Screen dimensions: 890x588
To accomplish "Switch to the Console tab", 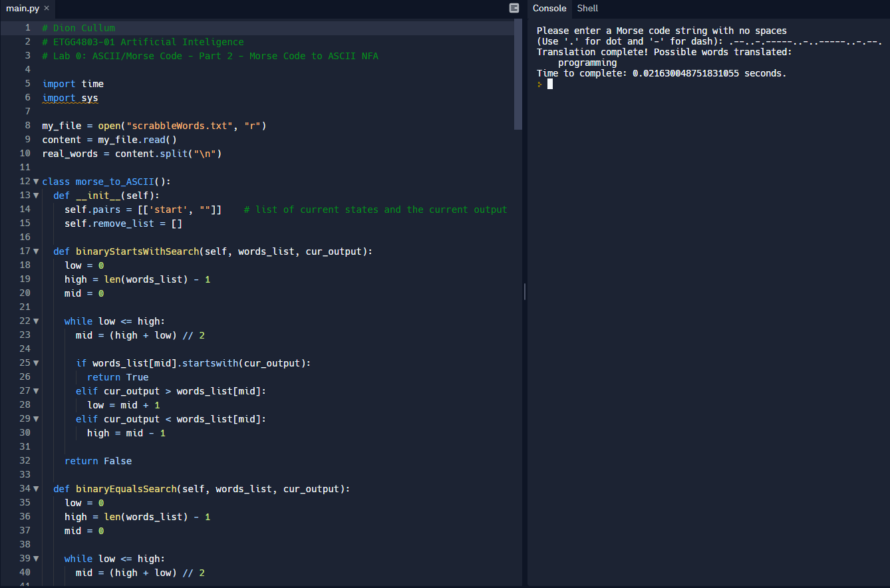I will (x=549, y=8).
